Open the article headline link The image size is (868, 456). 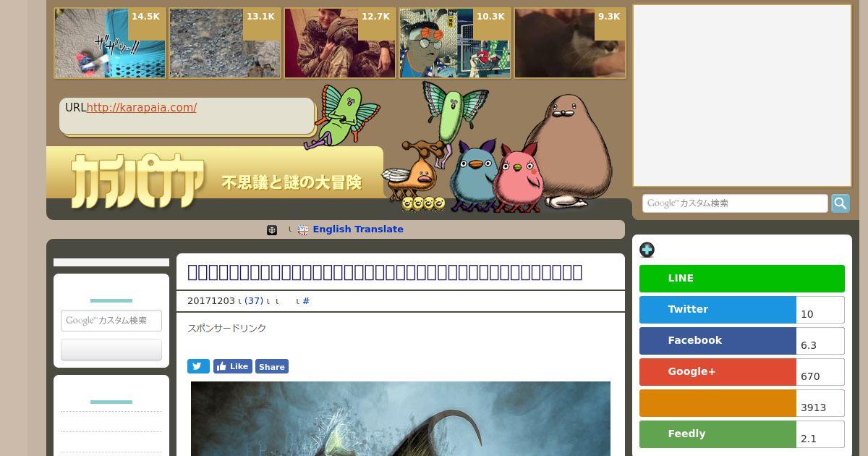(385, 272)
